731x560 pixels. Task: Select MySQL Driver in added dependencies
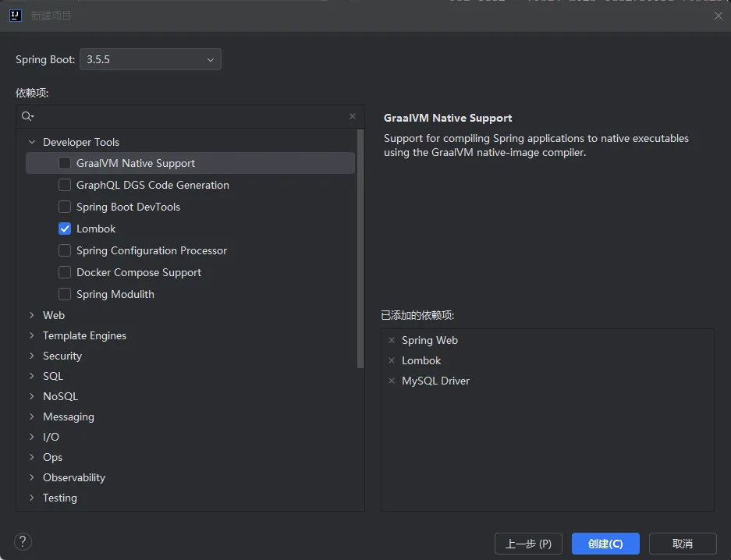tap(435, 381)
